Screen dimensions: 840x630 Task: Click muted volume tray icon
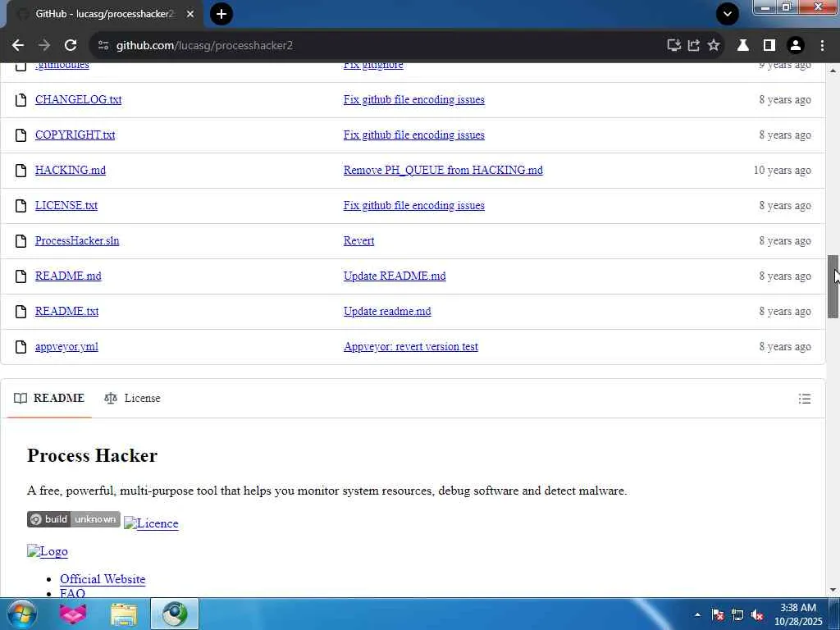click(x=757, y=615)
